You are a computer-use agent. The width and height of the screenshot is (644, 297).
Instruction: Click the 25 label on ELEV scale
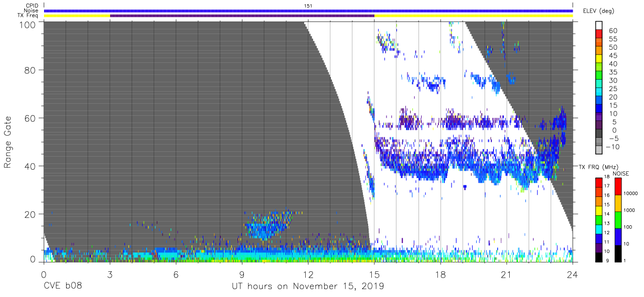(613, 89)
